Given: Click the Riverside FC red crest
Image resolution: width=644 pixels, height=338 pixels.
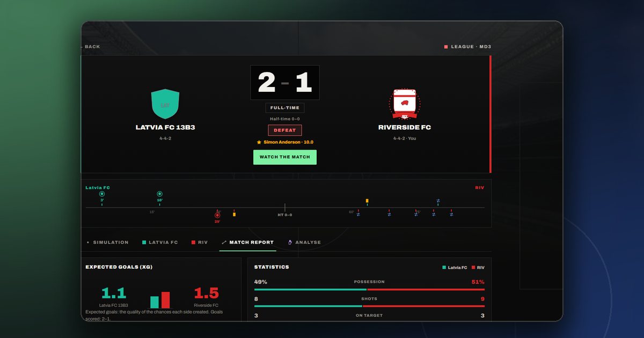Looking at the screenshot, I should coord(405,104).
